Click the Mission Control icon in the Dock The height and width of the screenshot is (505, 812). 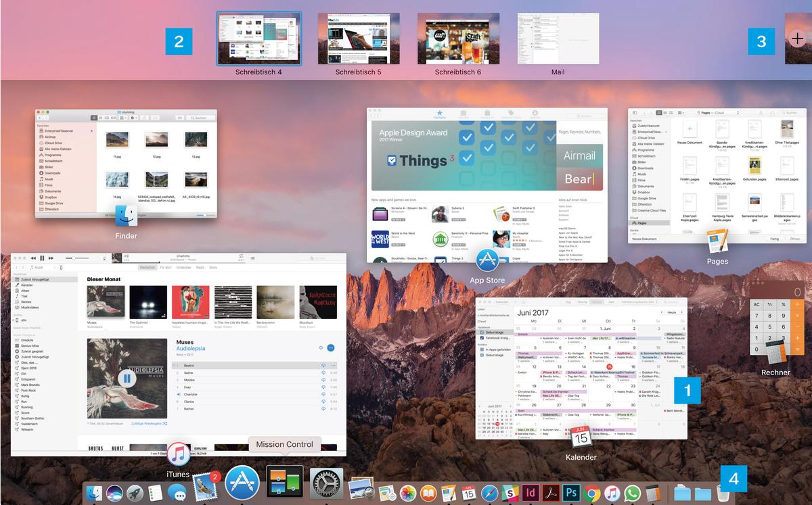pyautogui.click(x=285, y=482)
